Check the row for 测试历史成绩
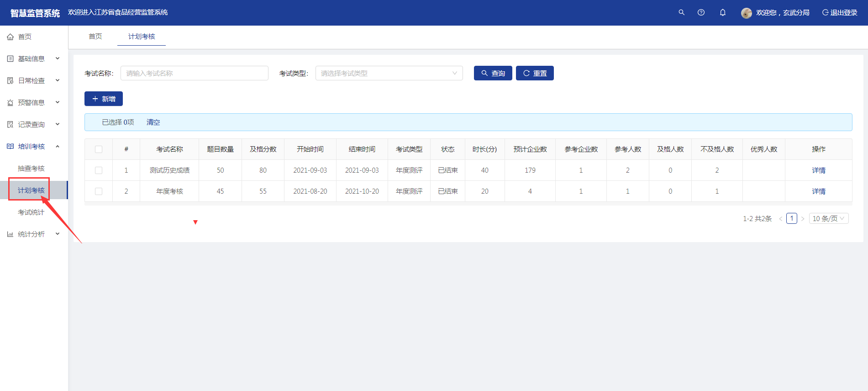 coord(99,170)
